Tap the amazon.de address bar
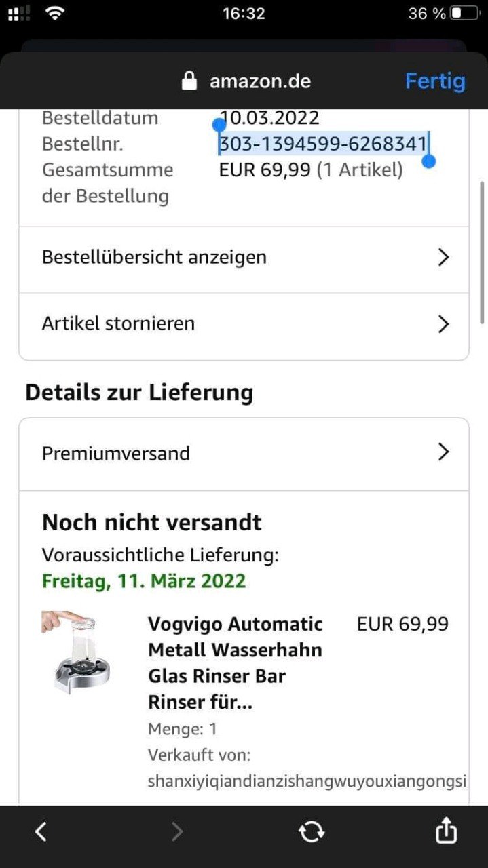This screenshot has height=868, width=488. (260, 81)
